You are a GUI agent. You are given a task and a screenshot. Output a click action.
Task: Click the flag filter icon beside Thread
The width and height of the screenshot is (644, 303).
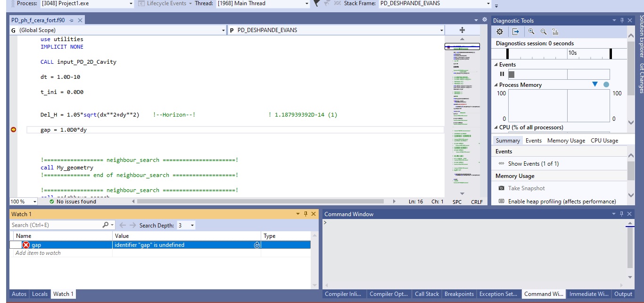click(316, 3)
